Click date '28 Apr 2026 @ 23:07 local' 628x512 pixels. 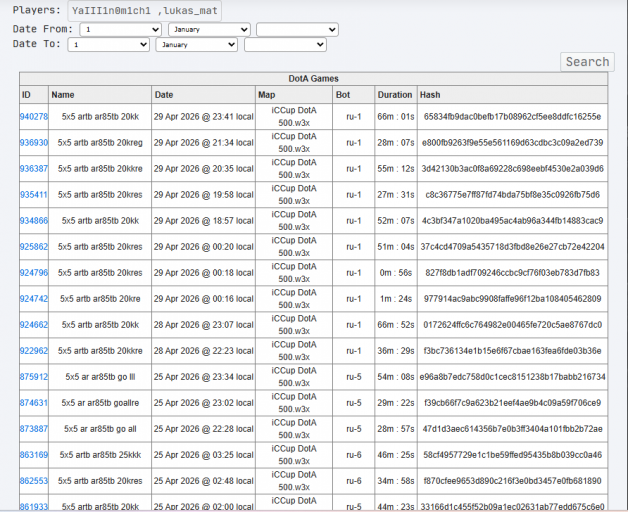click(203, 325)
